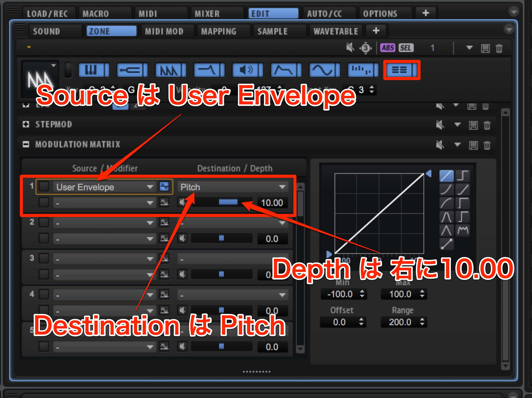Show the Pitch section

coord(132,70)
